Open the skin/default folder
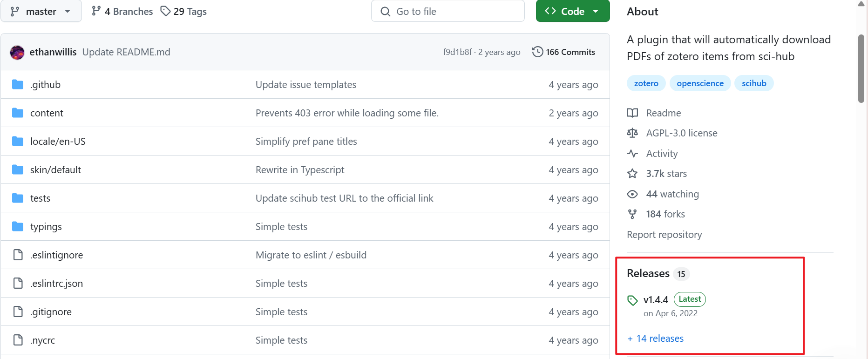 (x=55, y=170)
